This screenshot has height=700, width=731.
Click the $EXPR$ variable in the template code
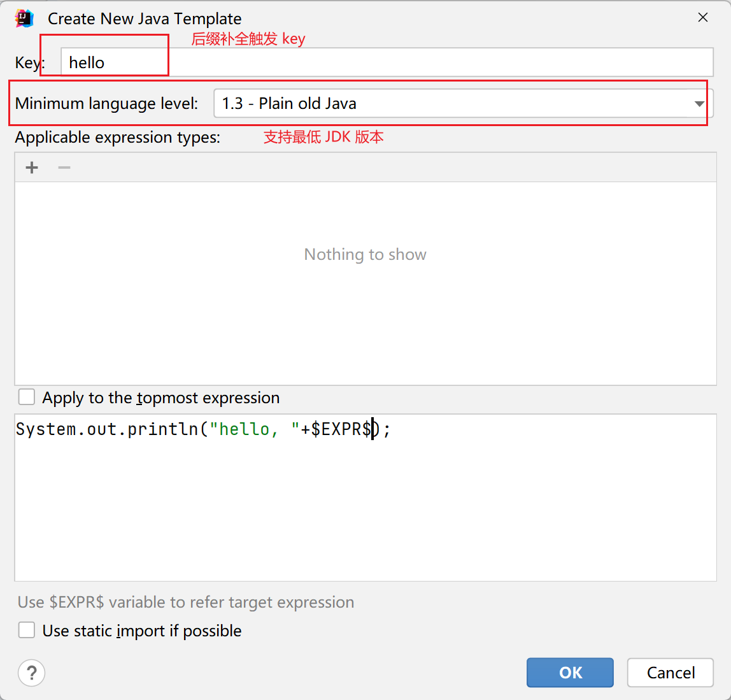[341, 429]
